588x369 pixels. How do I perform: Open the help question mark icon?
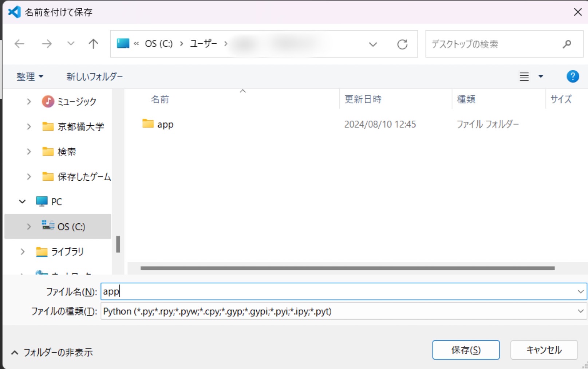coord(572,76)
